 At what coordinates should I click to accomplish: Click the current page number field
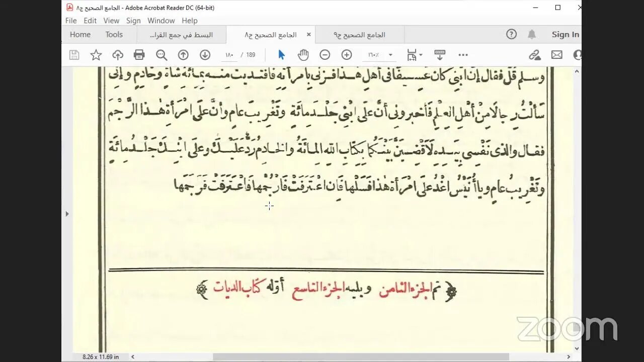(x=229, y=55)
